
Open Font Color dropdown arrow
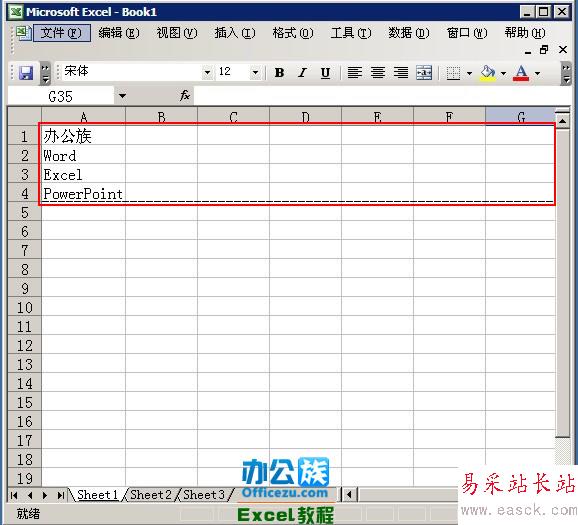[537, 73]
